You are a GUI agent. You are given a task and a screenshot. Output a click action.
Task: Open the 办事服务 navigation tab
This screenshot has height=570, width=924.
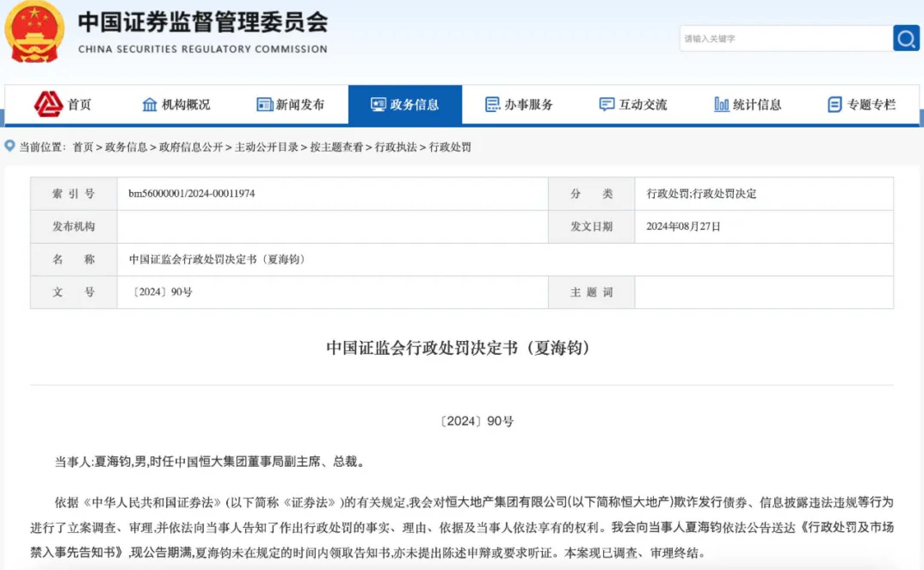519,104
